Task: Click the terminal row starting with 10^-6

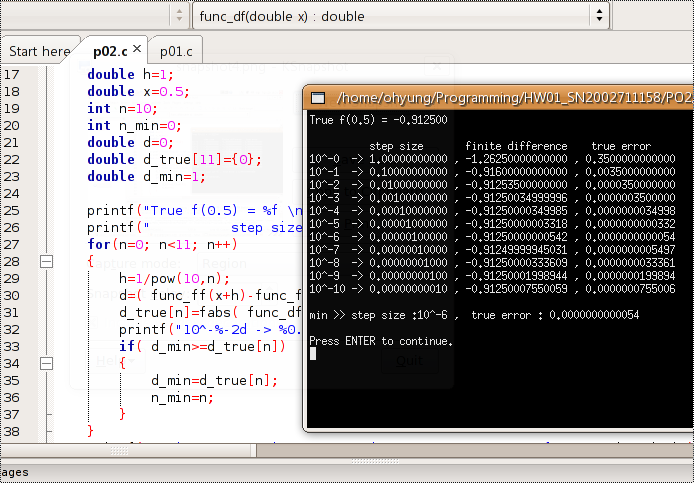Action: (492, 237)
